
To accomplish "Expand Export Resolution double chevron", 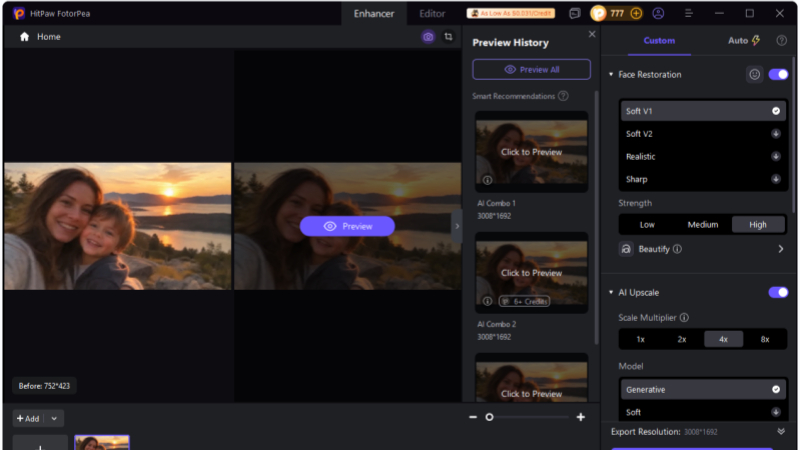I will pos(781,432).
